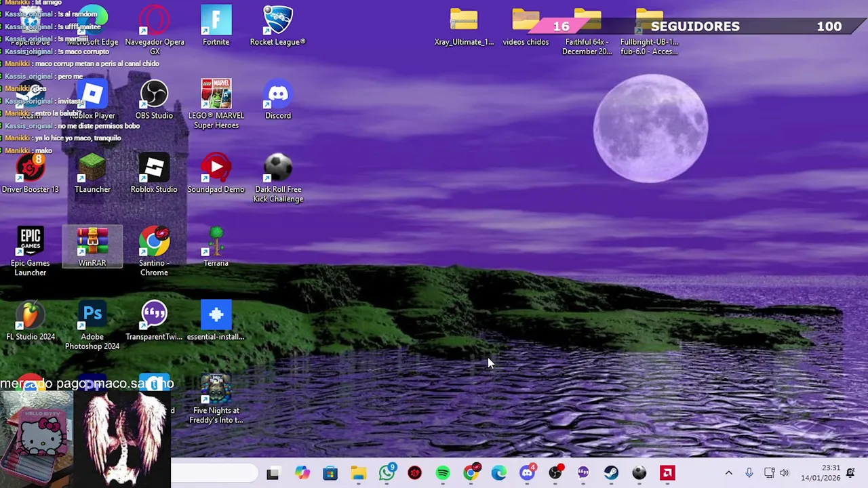Select the Xray_Ultimate_1... folder
This screenshot has height=488, width=868.
464,27
